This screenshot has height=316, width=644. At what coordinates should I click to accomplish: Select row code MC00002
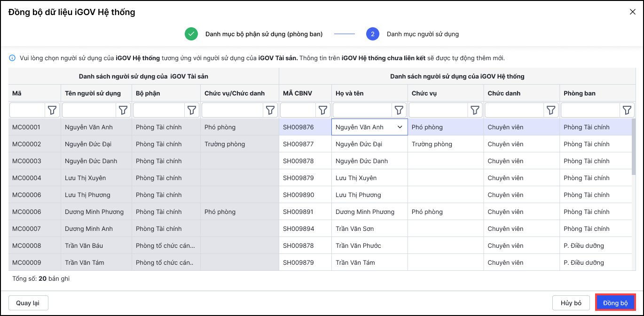point(34,144)
